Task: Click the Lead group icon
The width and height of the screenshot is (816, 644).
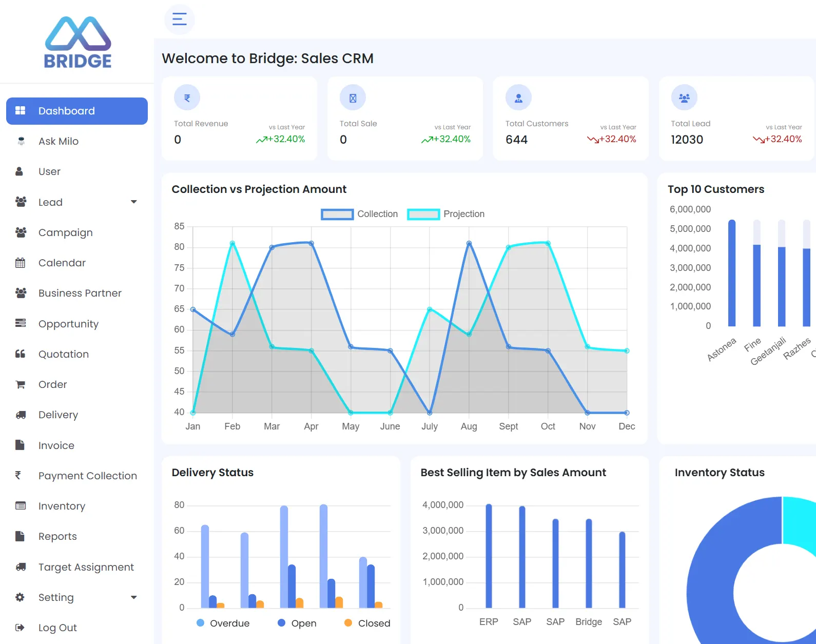Action: tap(21, 202)
